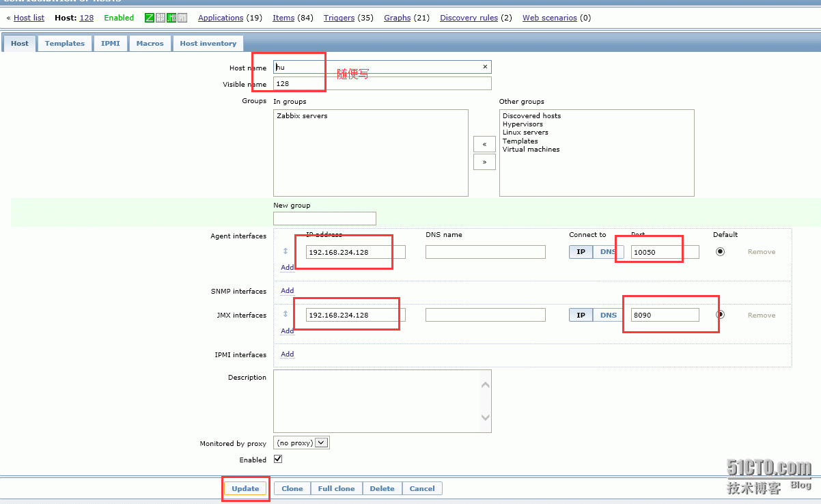Open the Items link
The width and height of the screenshot is (821, 504).
283,18
